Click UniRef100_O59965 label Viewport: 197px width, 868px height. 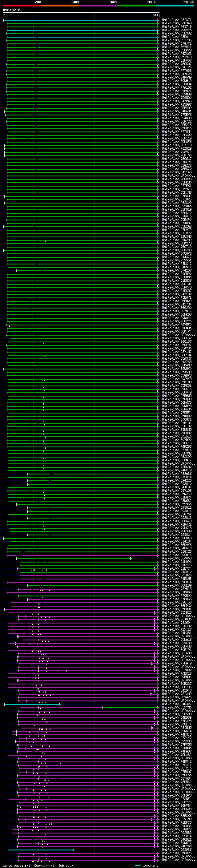click(x=176, y=504)
